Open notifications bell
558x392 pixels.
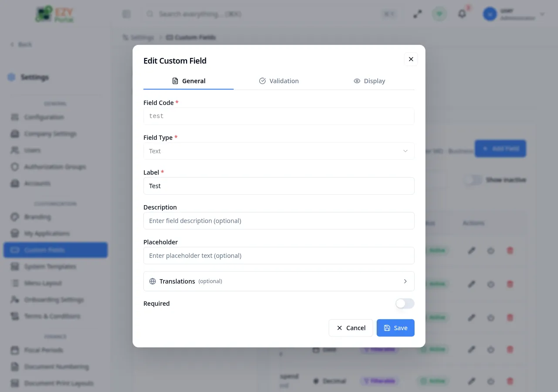pos(462,14)
